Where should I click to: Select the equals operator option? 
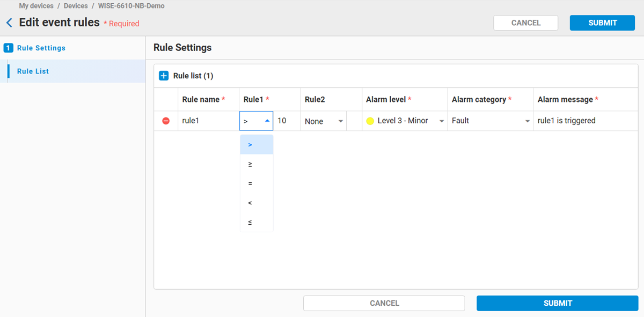click(257, 183)
